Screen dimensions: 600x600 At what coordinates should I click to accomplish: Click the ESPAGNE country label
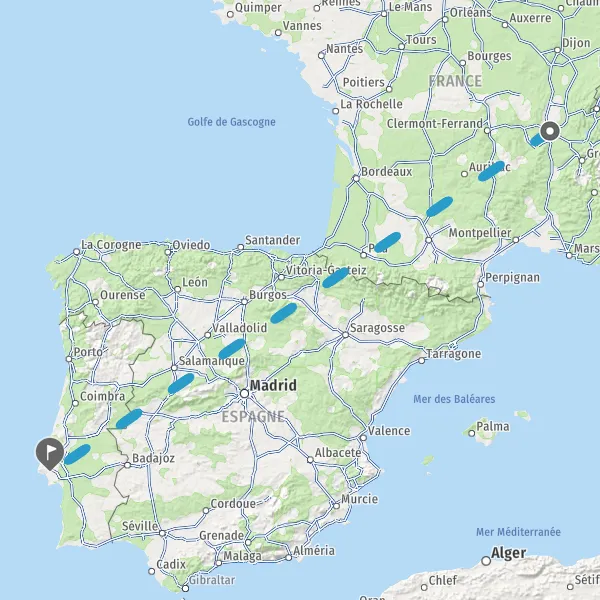pos(253,417)
